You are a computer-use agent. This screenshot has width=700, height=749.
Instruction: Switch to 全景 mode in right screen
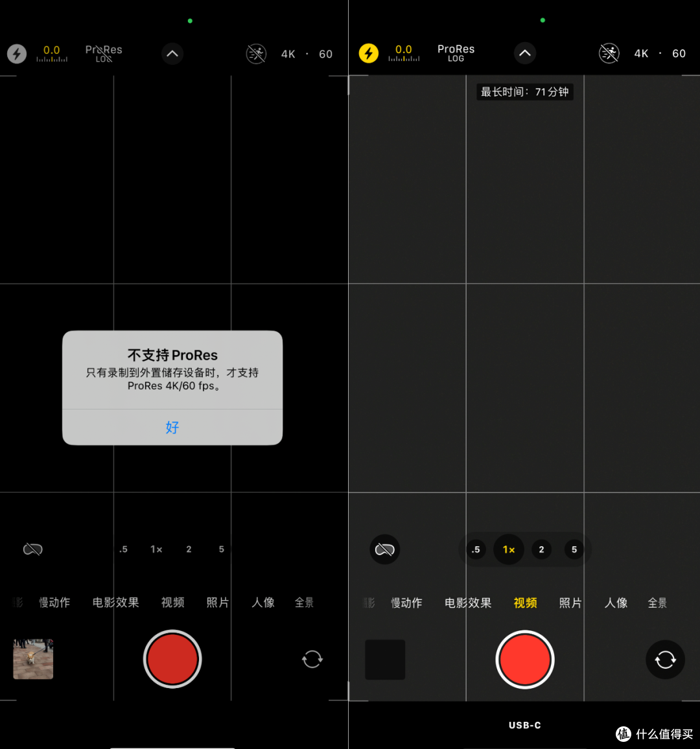coord(657,603)
